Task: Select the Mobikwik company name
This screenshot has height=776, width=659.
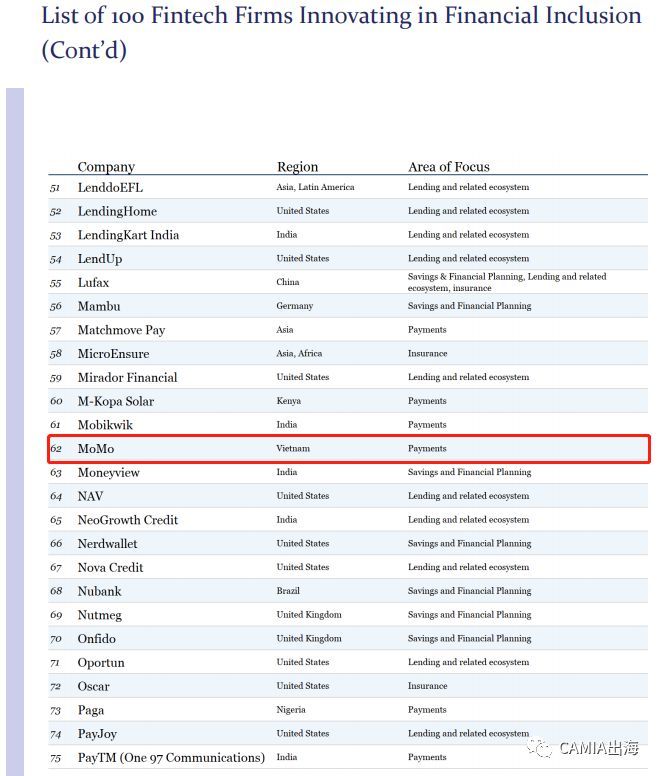Action: (105, 425)
